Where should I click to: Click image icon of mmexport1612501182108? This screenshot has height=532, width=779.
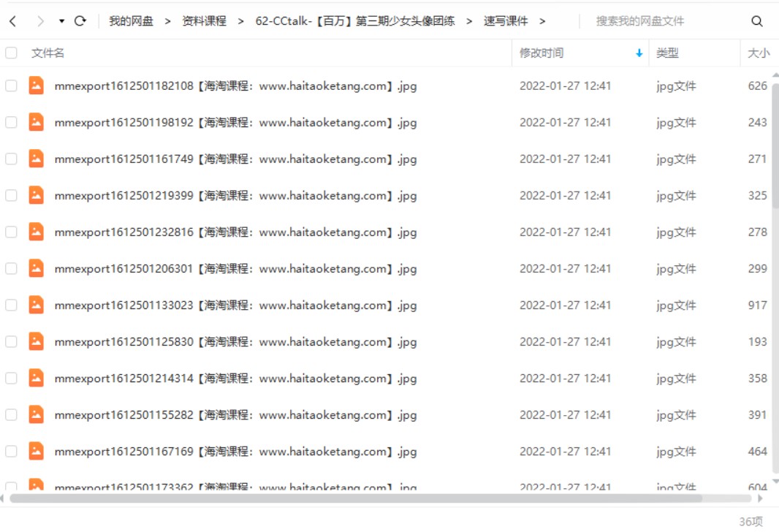coord(37,85)
